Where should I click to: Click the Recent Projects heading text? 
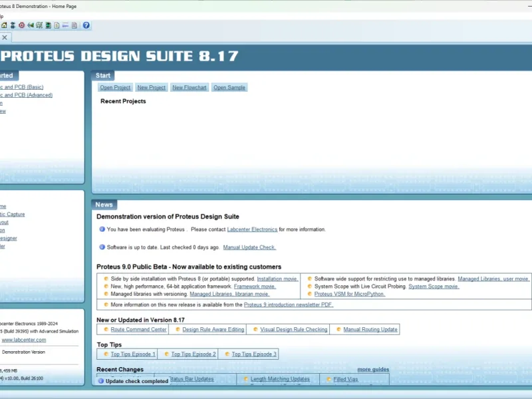point(123,101)
